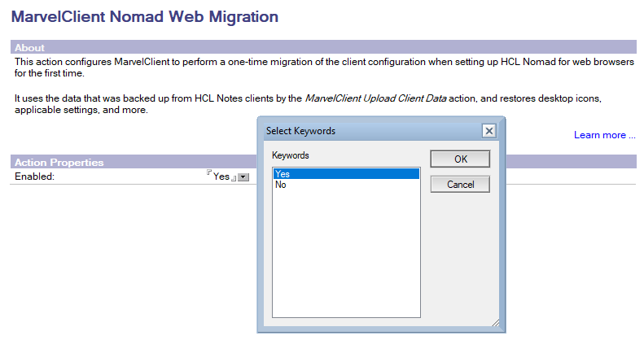Viewport: 644px width, 340px height.
Task: Click the Action Properties section header
Action: click(x=134, y=162)
